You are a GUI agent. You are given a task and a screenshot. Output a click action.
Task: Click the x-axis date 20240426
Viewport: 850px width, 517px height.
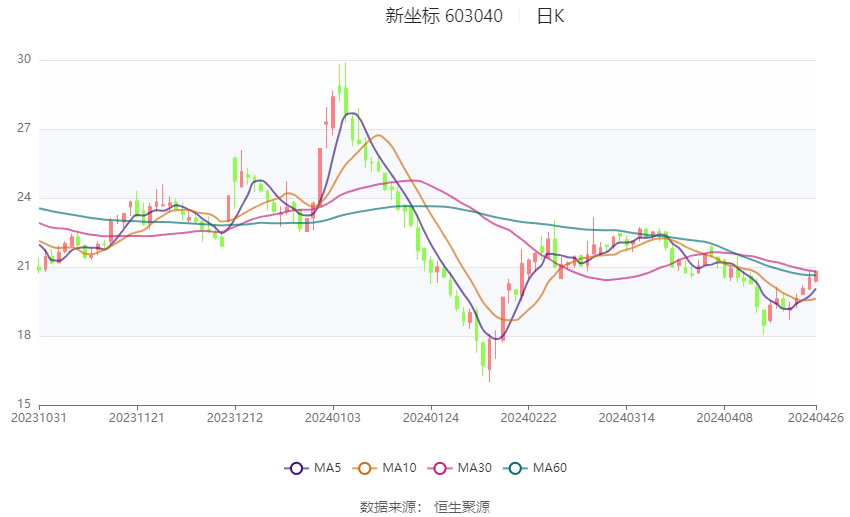point(816,418)
